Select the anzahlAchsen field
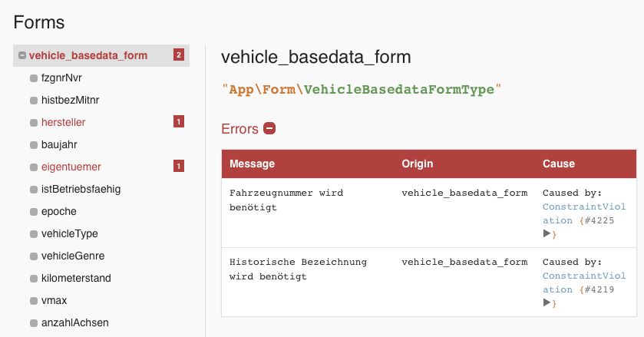The image size is (644, 337). tap(73, 322)
